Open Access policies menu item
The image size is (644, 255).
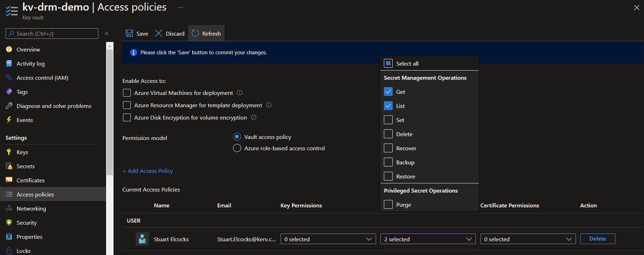[53, 194]
